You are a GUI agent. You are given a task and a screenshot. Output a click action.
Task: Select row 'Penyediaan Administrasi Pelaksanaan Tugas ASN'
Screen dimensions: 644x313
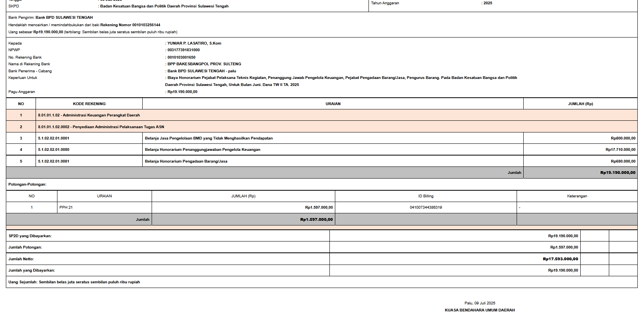[322, 127]
